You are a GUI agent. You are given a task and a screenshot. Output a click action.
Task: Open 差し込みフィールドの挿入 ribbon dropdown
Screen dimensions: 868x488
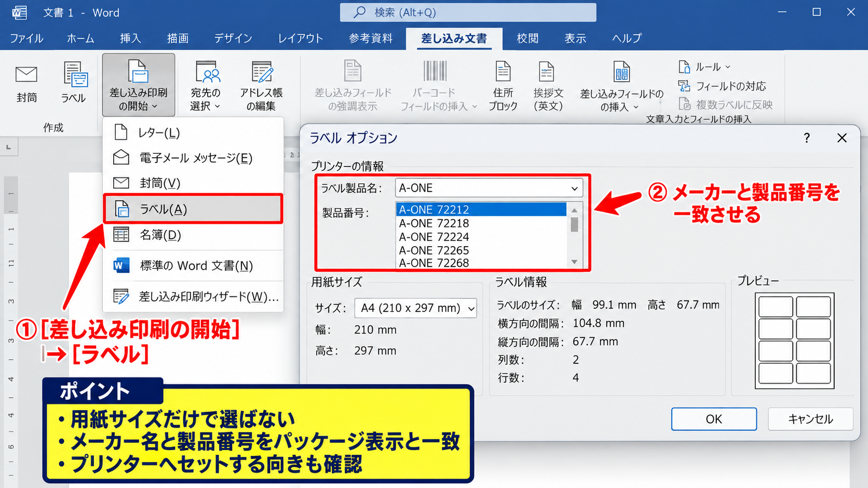(621, 86)
